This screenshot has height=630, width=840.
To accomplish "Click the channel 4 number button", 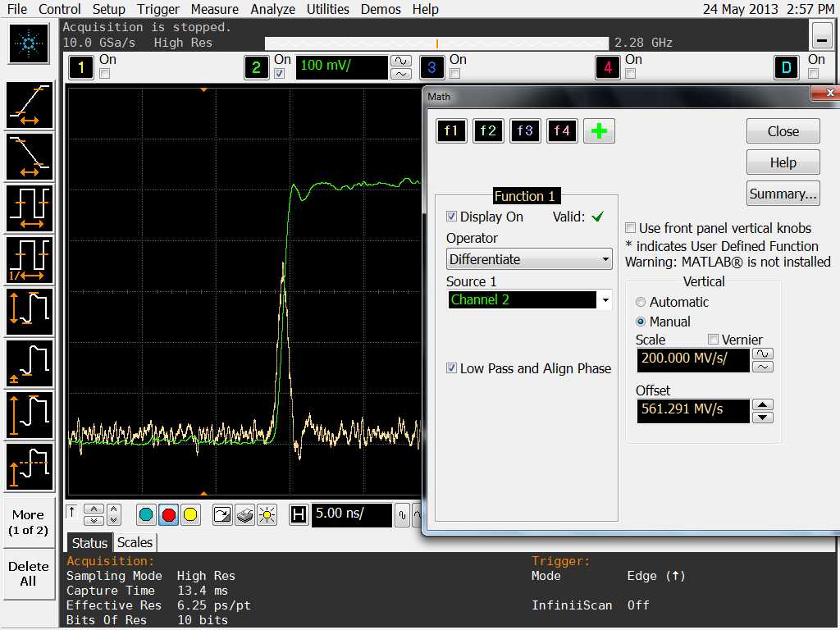I will (x=608, y=67).
